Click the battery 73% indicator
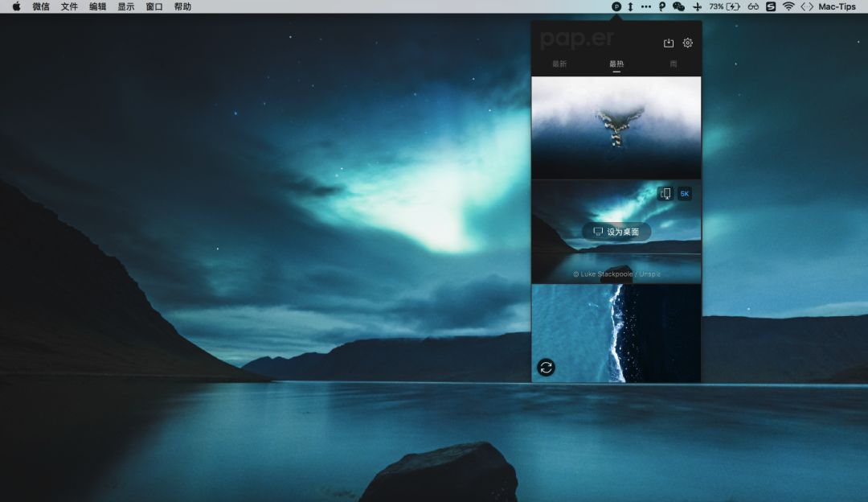Screen dimensions: 868x502 pos(724,6)
